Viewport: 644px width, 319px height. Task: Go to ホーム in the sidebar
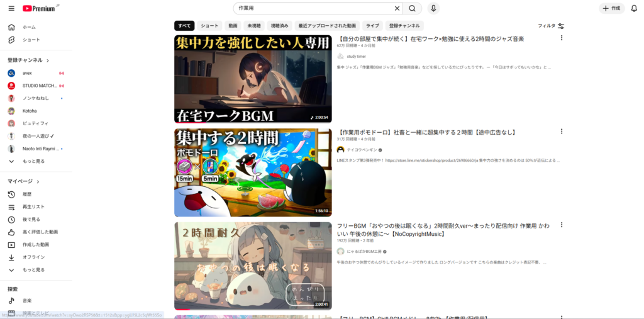tap(29, 27)
